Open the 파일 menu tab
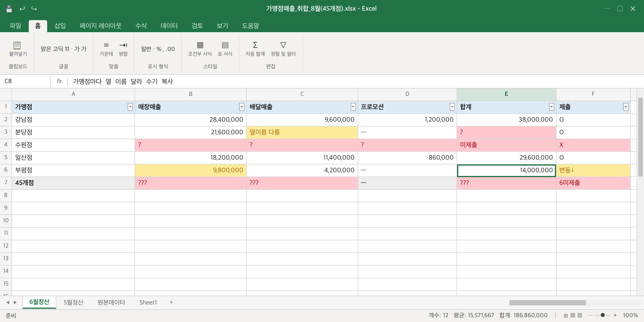644x322 pixels. 15,26
